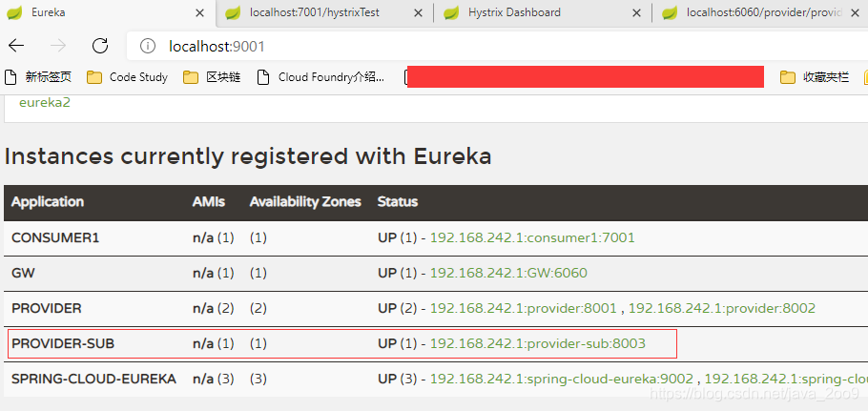
Task: Switch to Hystrix Dashboard tab
Action: (543, 12)
